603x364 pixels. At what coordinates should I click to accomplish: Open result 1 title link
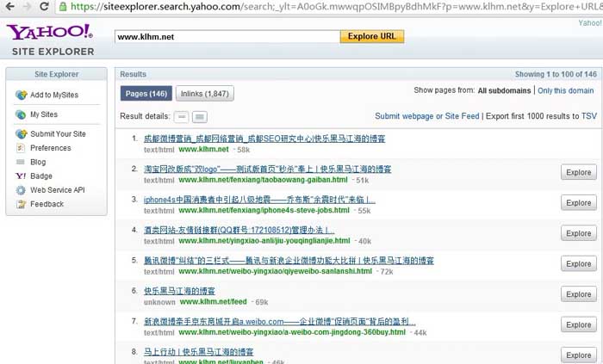(x=264, y=139)
